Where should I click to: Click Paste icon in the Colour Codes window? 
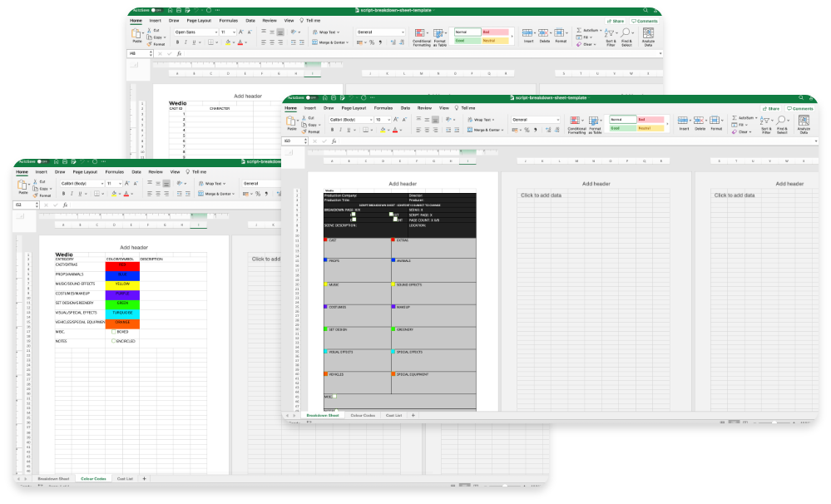point(21,188)
